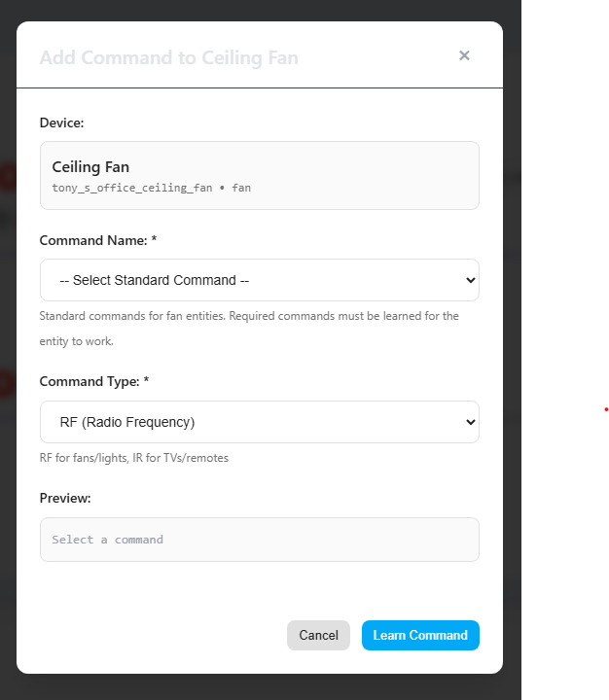Click the 'Device:' label
Screen dimensions: 609x700
tap(61, 122)
